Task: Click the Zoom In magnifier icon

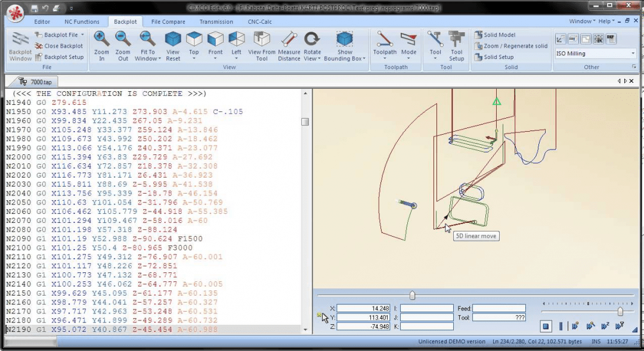Action: click(x=102, y=39)
